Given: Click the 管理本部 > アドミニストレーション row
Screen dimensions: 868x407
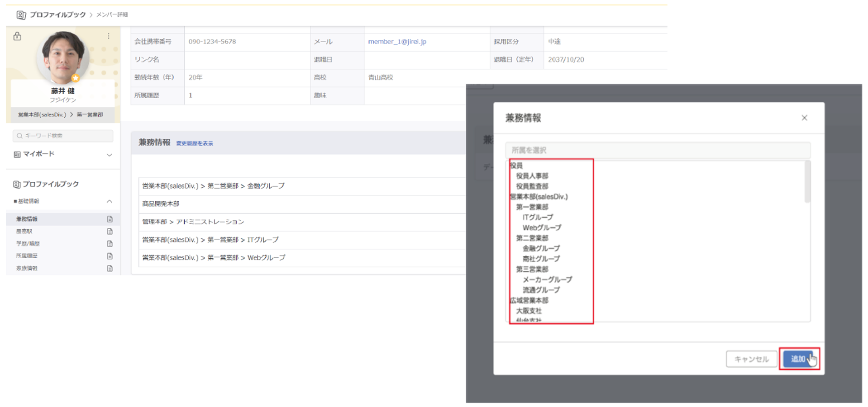Looking at the screenshot, I should tap(302, 222).
